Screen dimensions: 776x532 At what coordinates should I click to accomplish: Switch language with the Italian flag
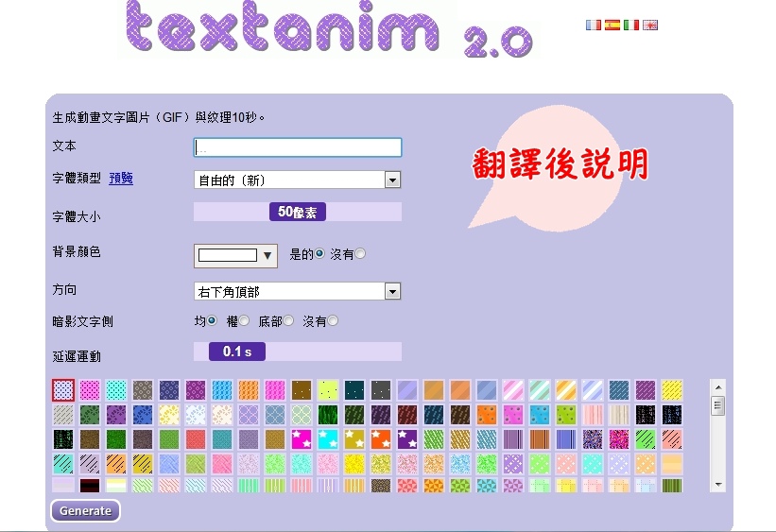[631, 25]
